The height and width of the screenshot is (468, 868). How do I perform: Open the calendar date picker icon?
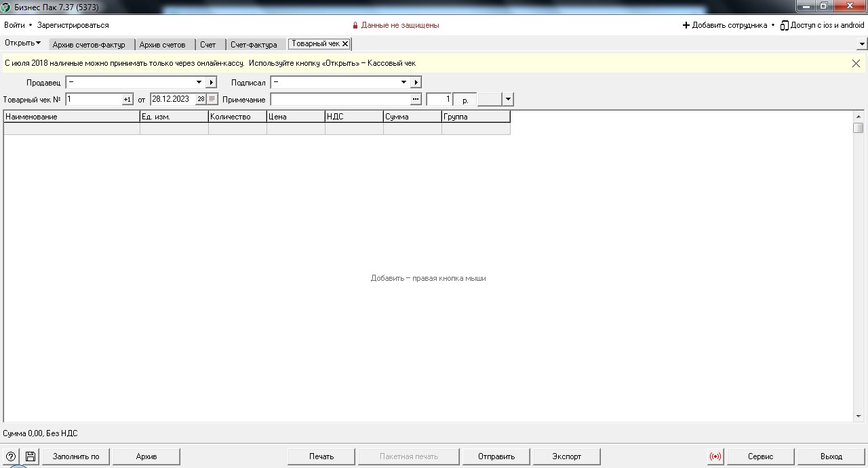pos(212,99)
